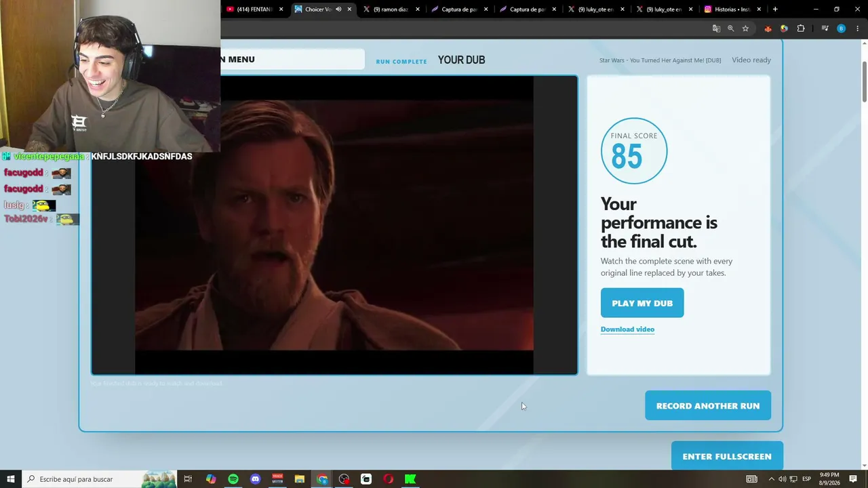Click the zoom magnifier icon in address bar
Image resolution: width=868 pixels, height=488 pixels.
pyautogui.click(x=731, y=28)
